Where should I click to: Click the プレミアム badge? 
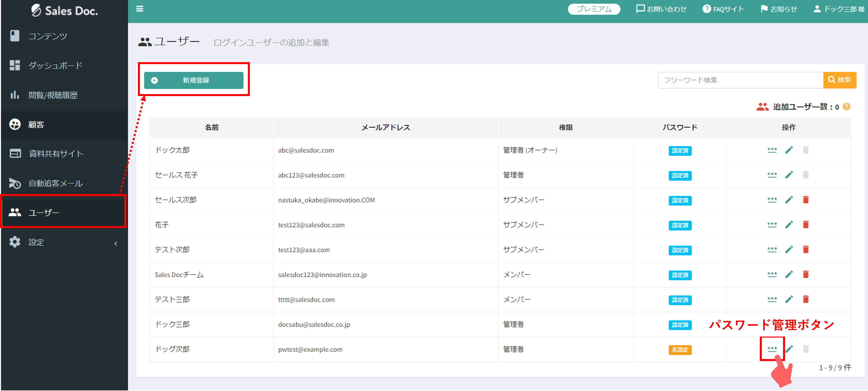pos(594,9)
